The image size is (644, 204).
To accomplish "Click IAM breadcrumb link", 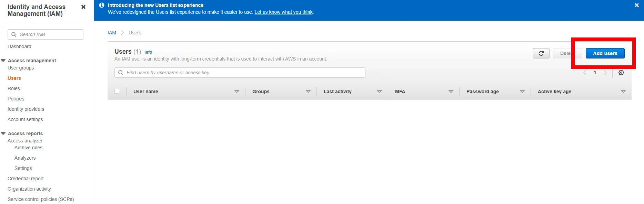I will [x=112, y=33].
